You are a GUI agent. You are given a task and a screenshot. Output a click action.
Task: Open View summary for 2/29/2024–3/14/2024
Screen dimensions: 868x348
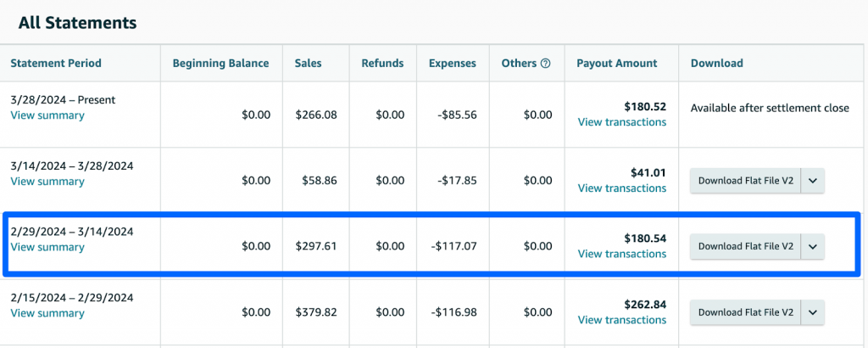[x=47, y=248]
